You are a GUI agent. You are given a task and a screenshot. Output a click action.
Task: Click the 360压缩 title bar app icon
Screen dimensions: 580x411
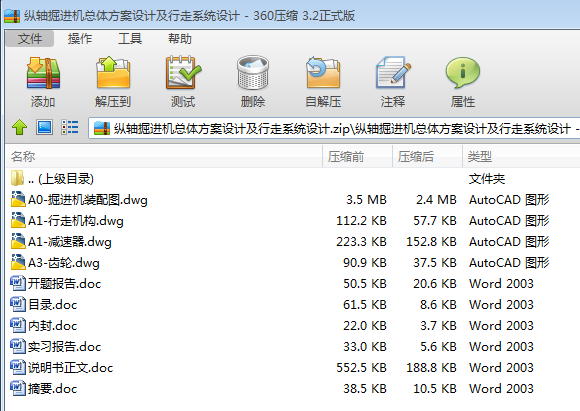point(12,16)
